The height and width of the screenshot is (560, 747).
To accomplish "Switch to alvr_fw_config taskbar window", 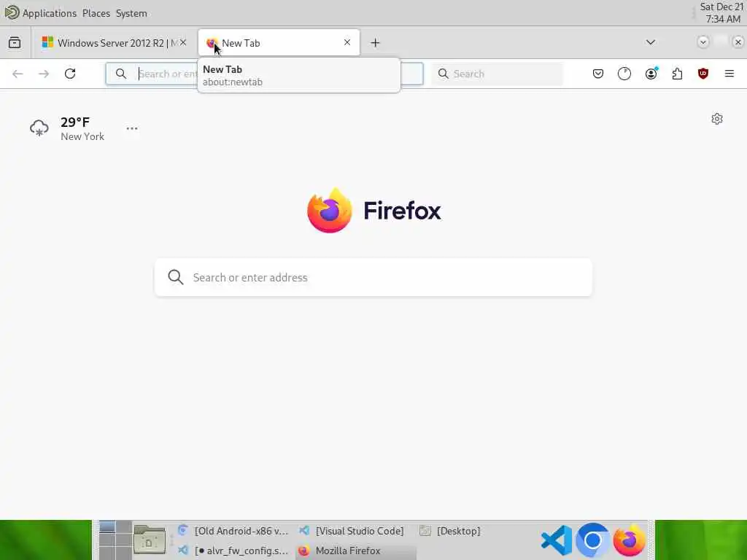I will pyautogui.click(x=233, y=551).
